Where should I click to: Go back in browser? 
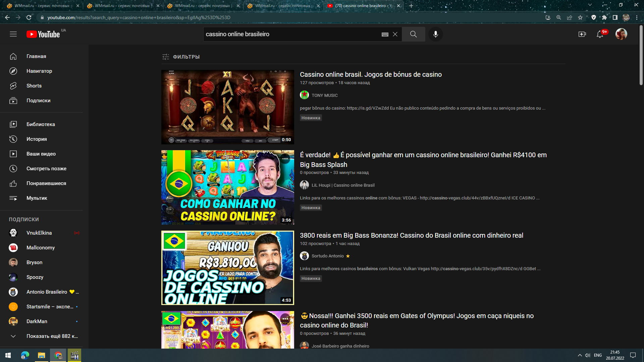coord(7,17)
